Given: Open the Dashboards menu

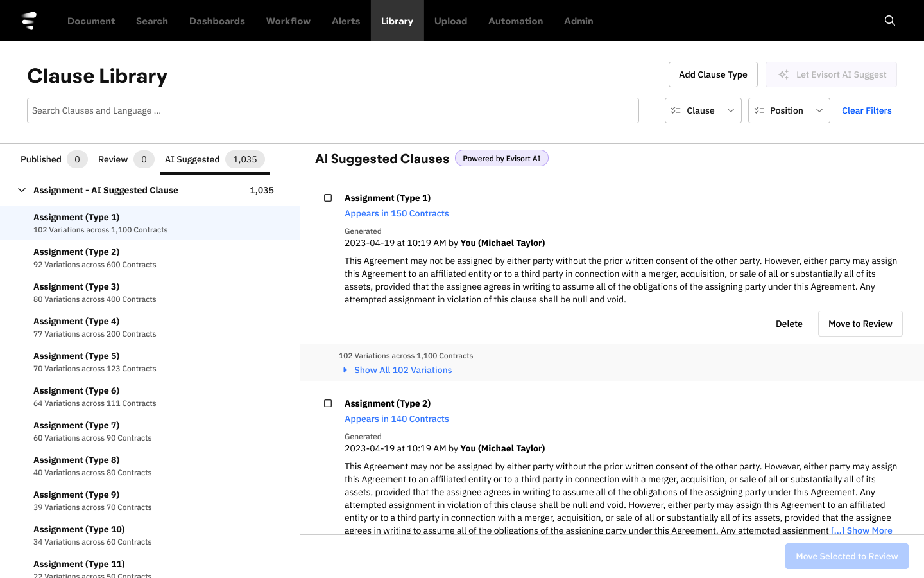Looking at the screenshot, I should 217,21.
